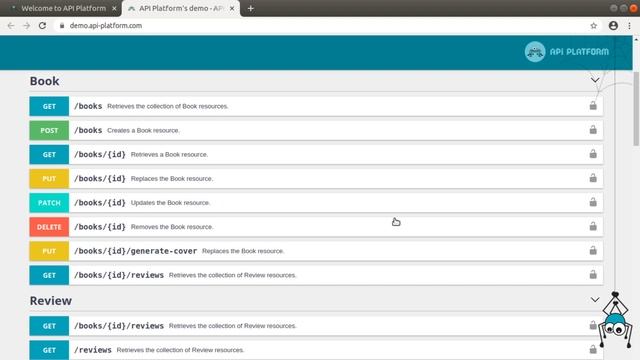The height and width of the screenshot is (360, 640).
Task: Click the Review section heading
Action: pyautogui.click(x=51, y=300)
